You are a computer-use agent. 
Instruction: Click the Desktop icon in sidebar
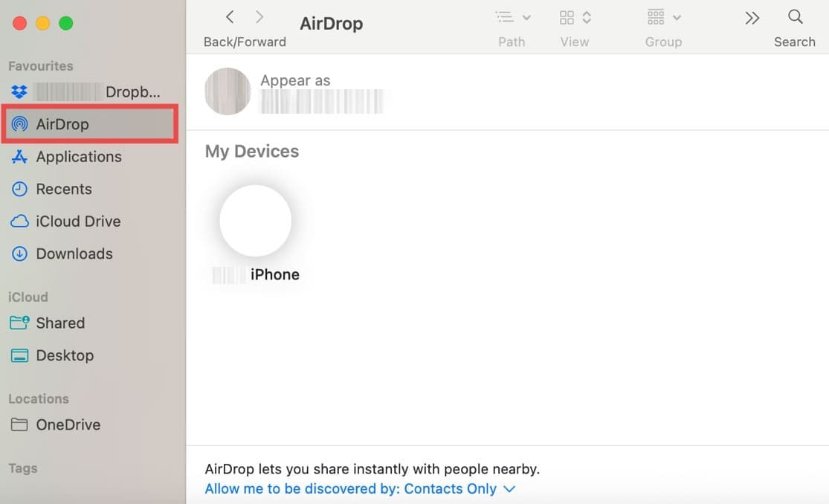click(x=19, y=355)
